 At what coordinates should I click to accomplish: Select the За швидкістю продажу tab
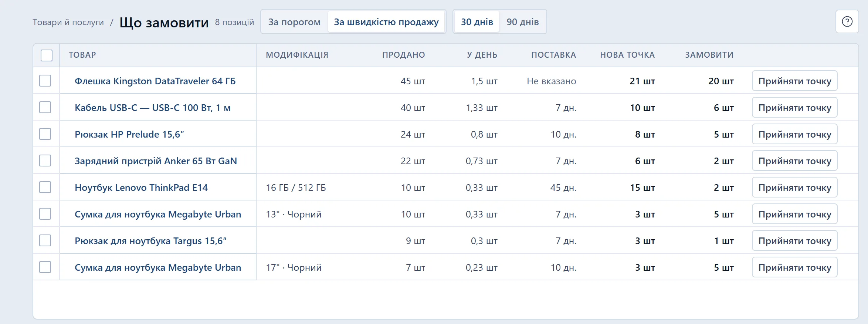(386, 22)
